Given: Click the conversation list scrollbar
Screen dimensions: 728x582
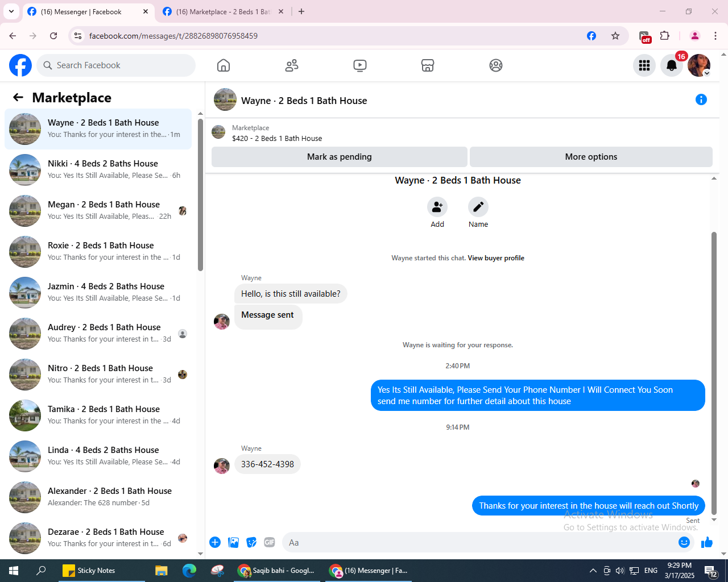Looking at the screenshot, I should point(200,195).
